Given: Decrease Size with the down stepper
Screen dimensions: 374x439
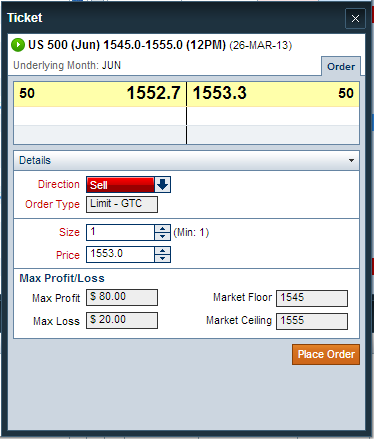Looking at the screenshot, I should pyautogui.click(x=163, y=236).
